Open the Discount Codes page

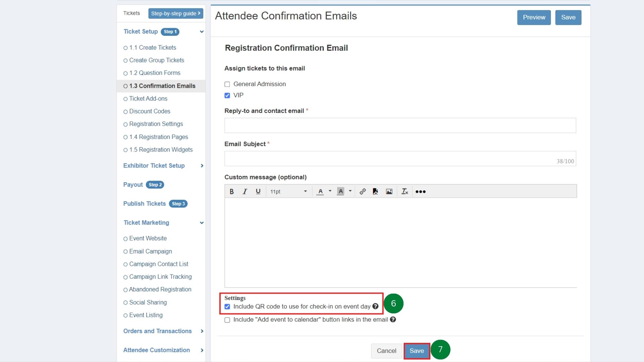150,111
